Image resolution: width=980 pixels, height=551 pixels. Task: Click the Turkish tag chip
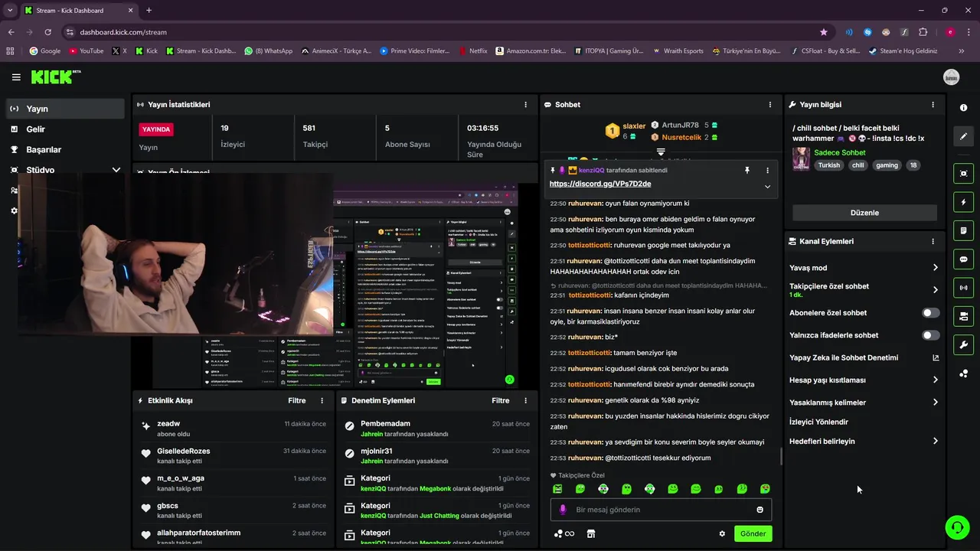(828, 165)
